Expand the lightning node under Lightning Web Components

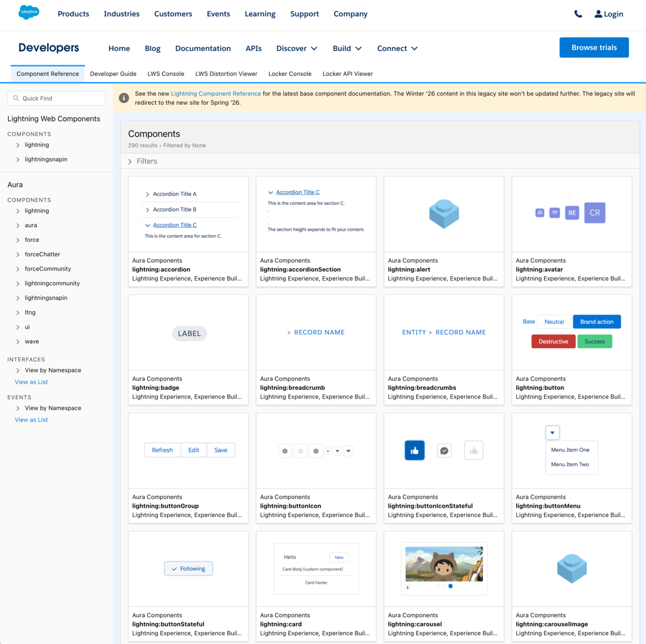(18, 145)
